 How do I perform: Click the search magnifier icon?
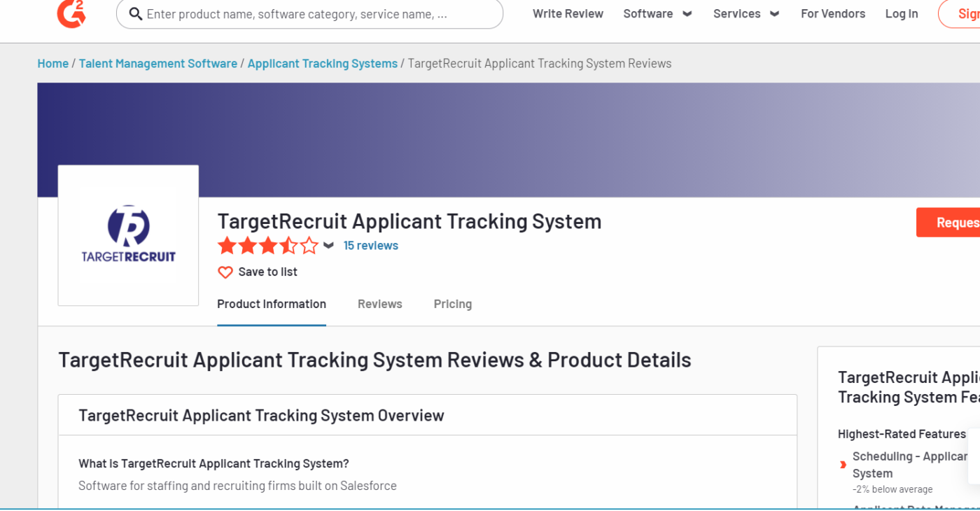click(136, 14)
